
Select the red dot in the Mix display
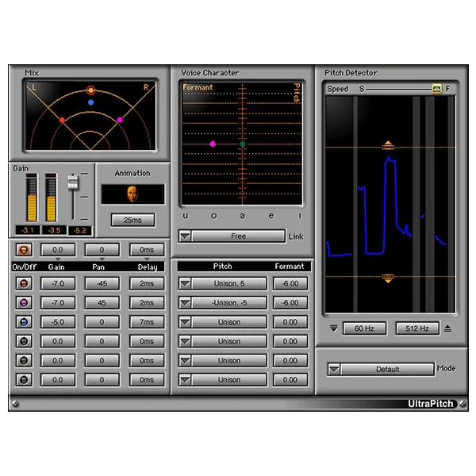click(62, 121)
